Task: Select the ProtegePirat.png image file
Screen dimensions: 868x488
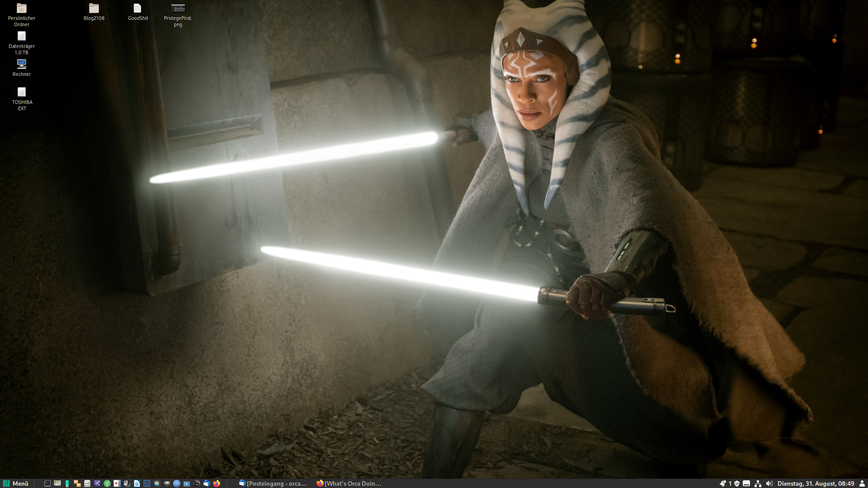Action: 178,15
